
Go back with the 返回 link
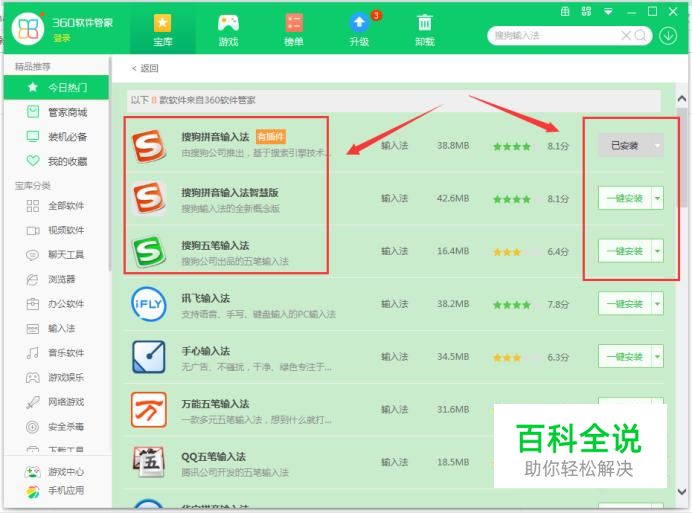[145, 68]
